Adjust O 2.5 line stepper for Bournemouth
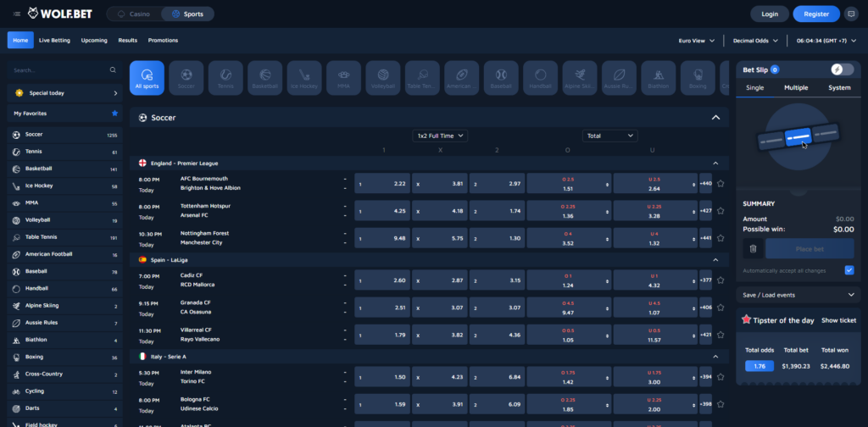This screenshot has width=868, height=427. pos(609,184)
